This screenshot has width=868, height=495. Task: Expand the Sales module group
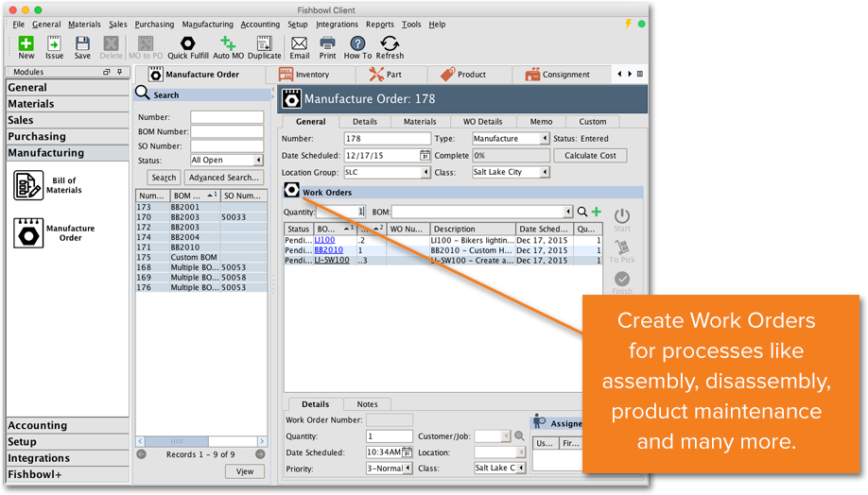[67, 120]
